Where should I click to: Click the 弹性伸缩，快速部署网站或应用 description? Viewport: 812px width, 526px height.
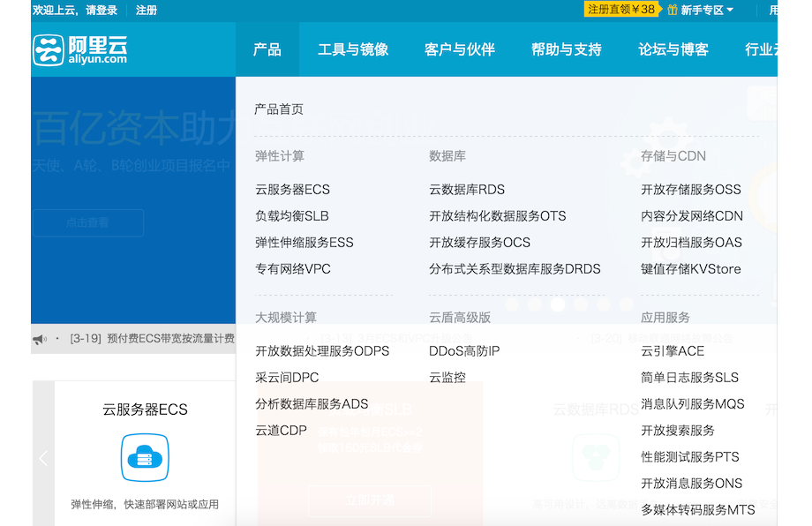coord(145,504)
